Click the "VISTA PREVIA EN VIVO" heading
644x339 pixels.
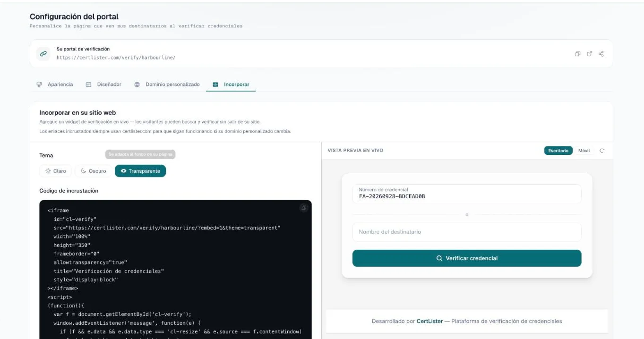[355, 151]
